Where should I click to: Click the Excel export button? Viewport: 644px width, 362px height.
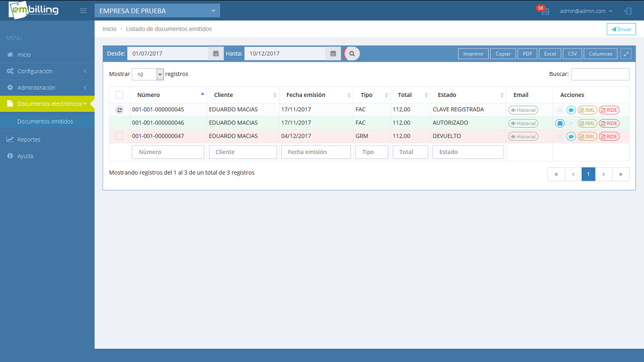[x=550, y=54]
